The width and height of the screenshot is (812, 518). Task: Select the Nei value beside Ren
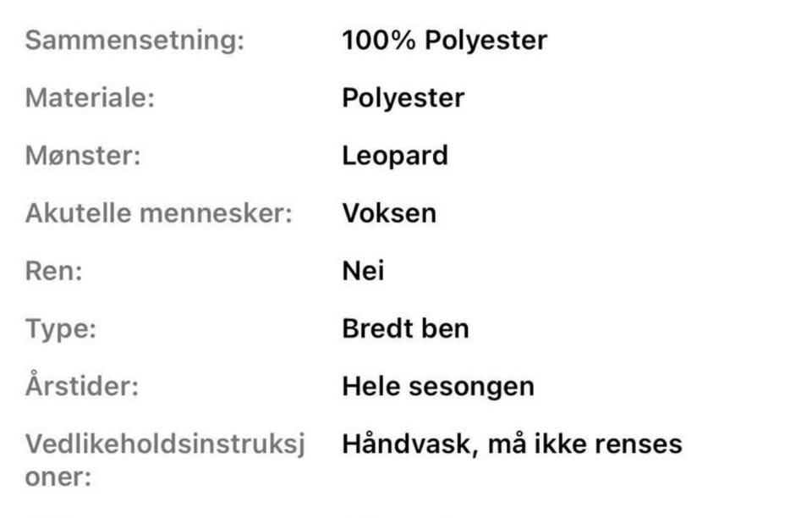point(363,271)
